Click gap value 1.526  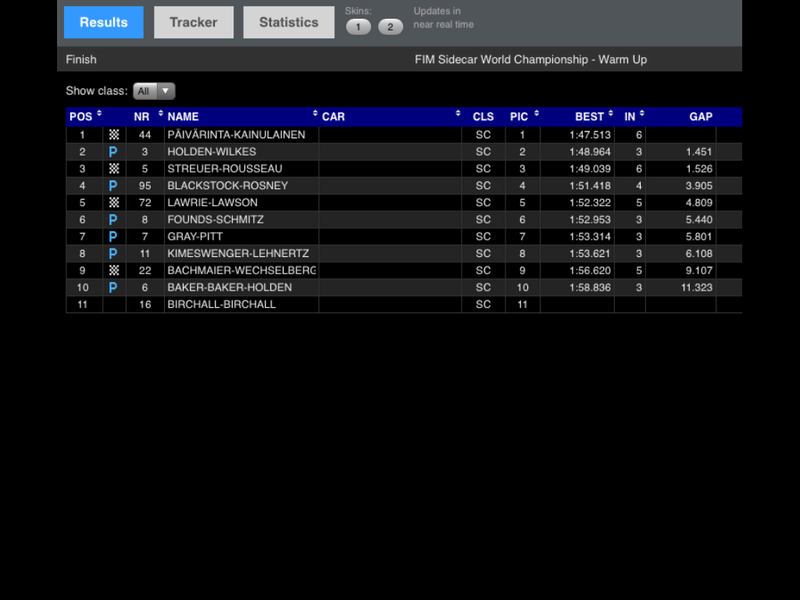click(x=699, y=168)
